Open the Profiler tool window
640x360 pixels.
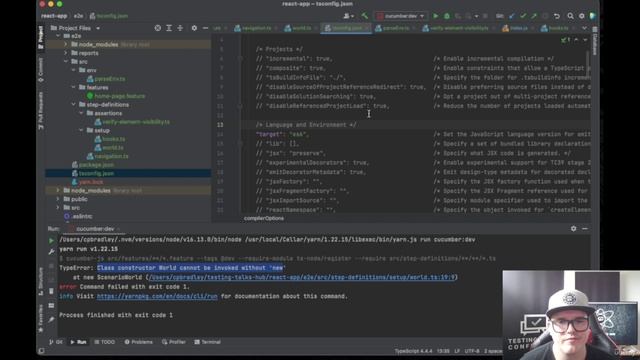[x=173, y=342]
